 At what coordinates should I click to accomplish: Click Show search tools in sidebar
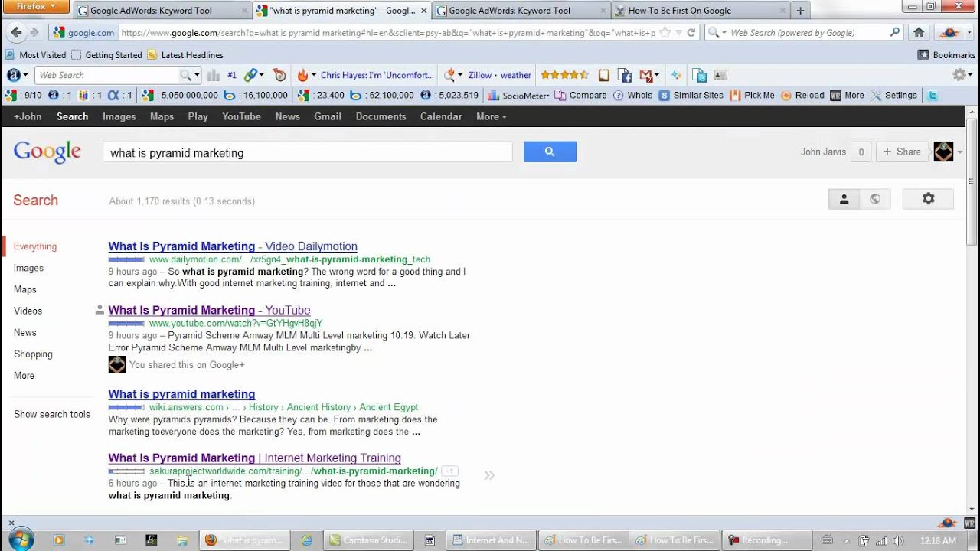point(52,414)
